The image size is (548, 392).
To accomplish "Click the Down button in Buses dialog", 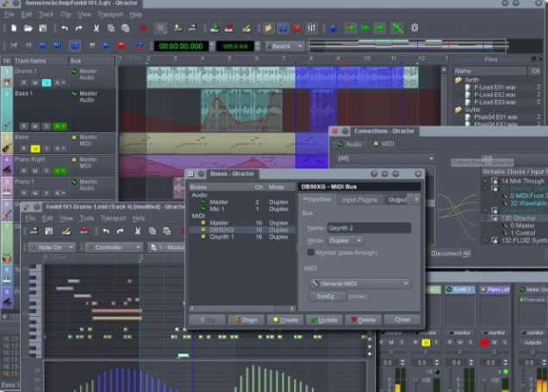I will pos(246,320).
